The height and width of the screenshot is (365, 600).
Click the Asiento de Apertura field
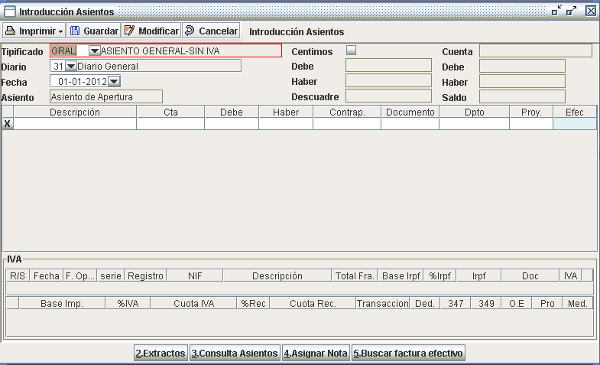[x=106, y=96]
